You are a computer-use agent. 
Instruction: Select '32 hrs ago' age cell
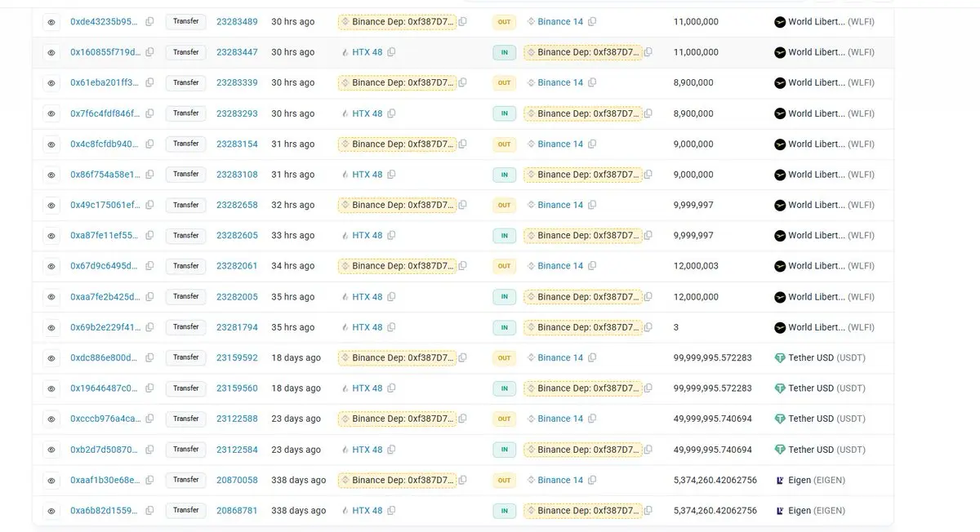[x=293, y=205]
